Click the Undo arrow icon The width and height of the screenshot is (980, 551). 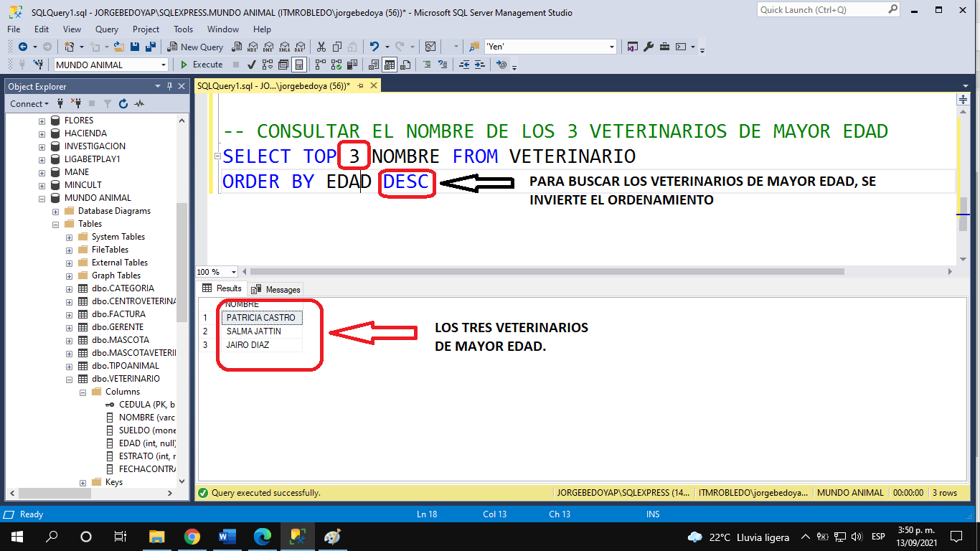click(x=374, y=47)
